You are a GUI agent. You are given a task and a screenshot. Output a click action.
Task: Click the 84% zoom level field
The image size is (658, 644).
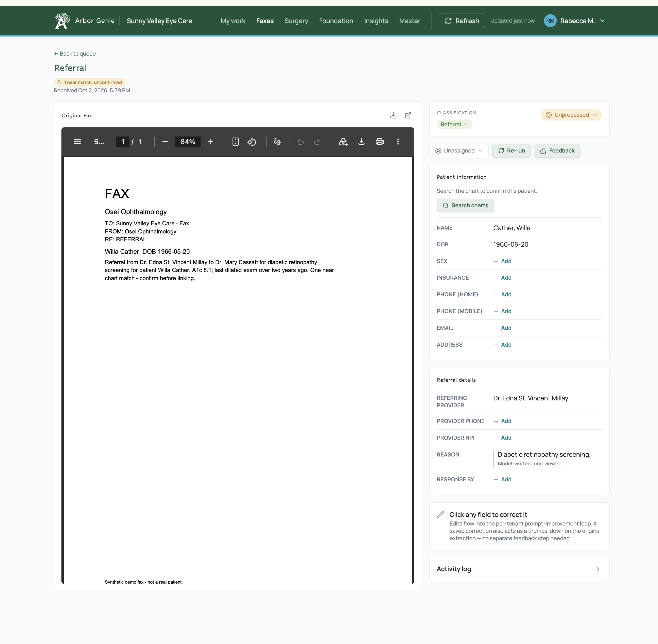pos(187,142)
